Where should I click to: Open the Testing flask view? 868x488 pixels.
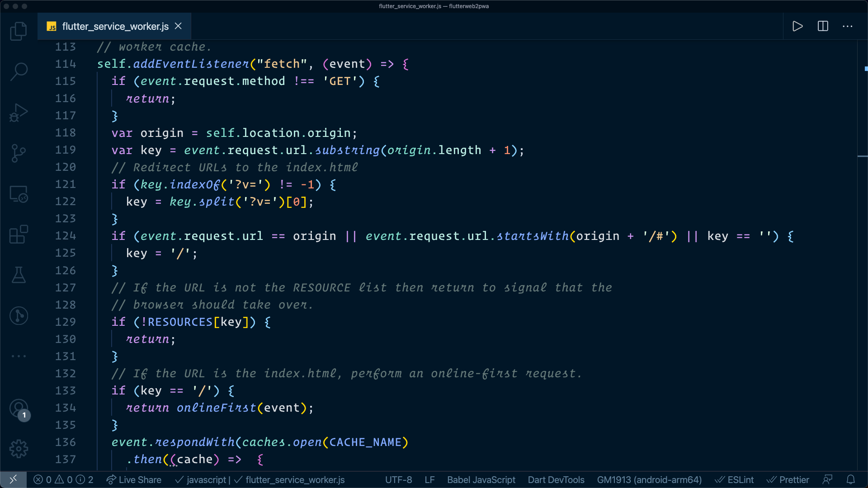(19, 275)
